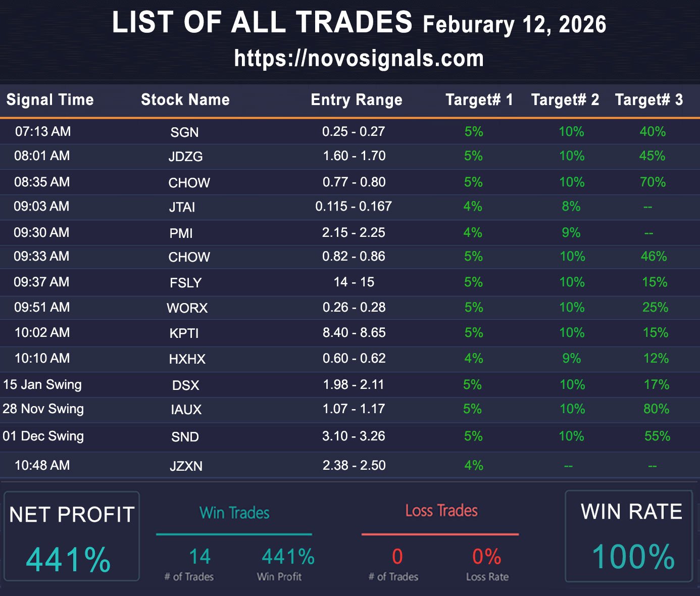Click the Target# 3 column header
Screen dimensions: 700x596
[x=648, y=100]
